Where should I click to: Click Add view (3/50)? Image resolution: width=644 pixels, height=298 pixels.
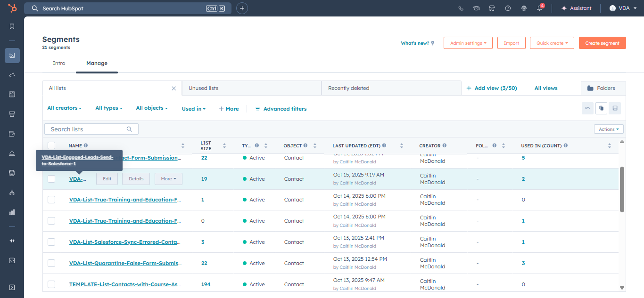pos(492,88)
